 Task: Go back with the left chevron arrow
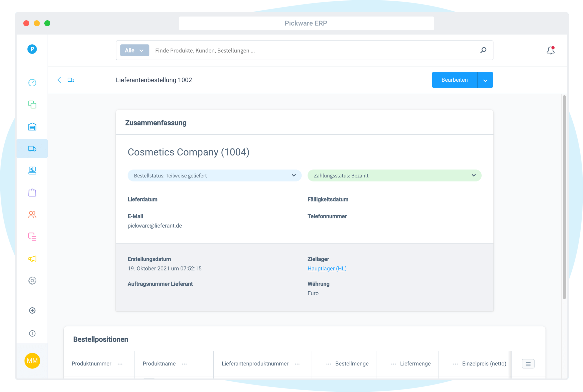tap(59, 80)
